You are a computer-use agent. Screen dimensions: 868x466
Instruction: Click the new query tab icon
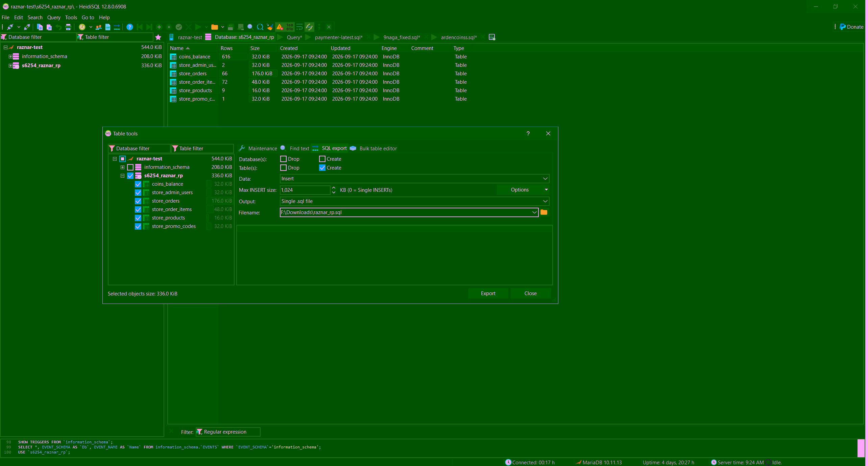492,37
